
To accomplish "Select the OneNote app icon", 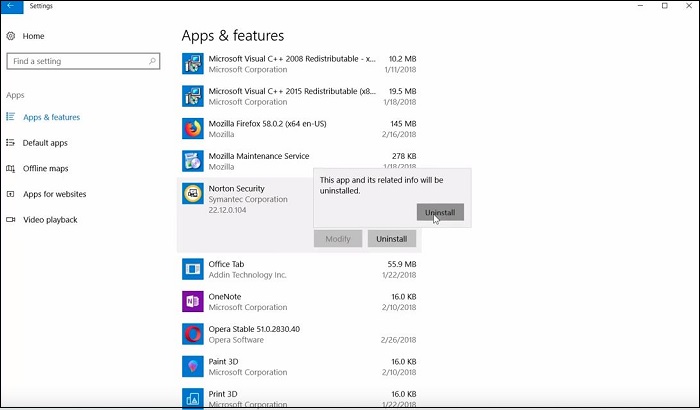I will coord(193,301).
